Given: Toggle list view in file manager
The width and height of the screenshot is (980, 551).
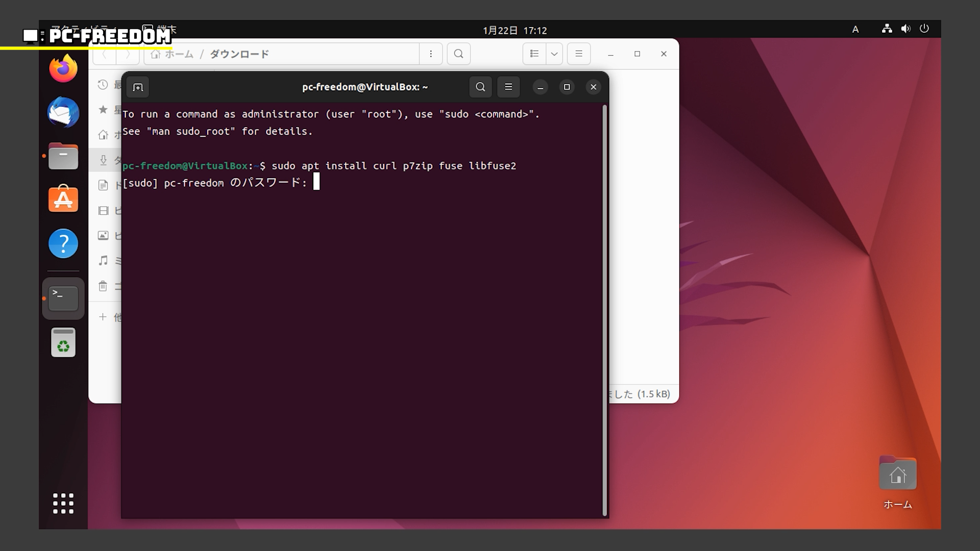Looking at the screenshot, I should click(534, 54).
